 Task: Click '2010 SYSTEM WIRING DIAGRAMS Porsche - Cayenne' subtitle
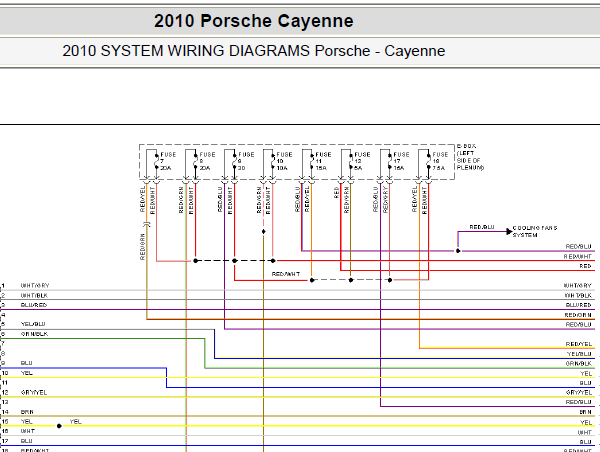click(254, 51)
